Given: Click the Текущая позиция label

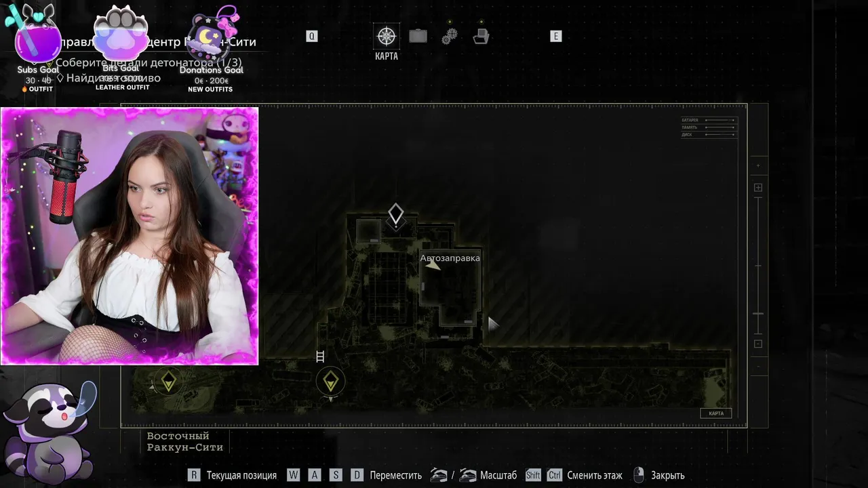Looking at the screenshot, I should pos(241,476).
